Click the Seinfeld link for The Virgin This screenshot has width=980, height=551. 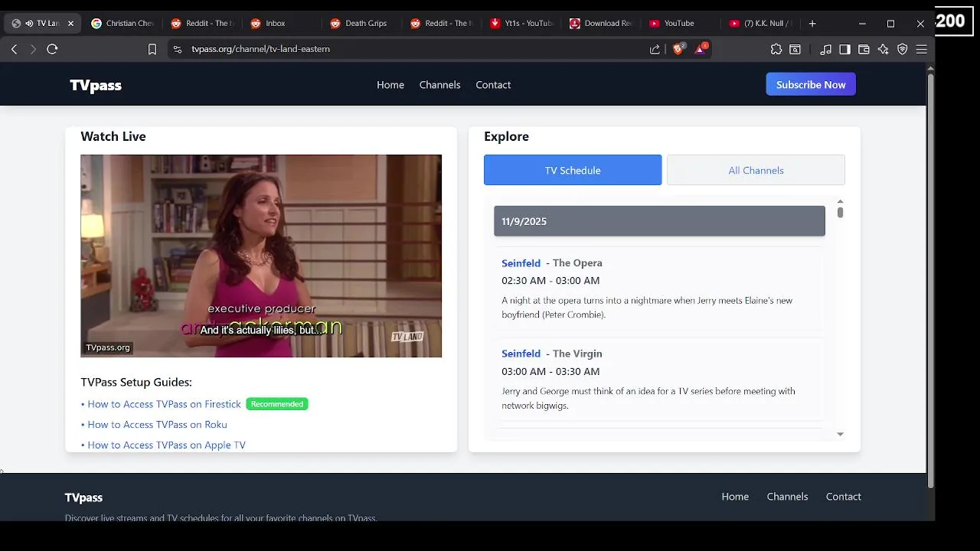pyautogui.click(x=521, y=354)
